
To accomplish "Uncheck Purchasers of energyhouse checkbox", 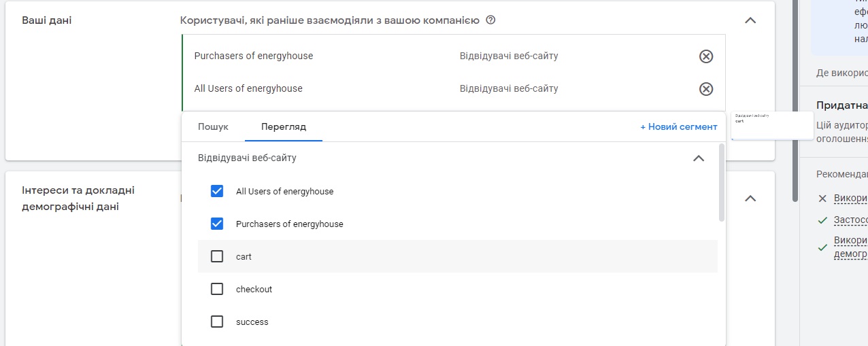I will pyautogui.click(x=217, y=224).
